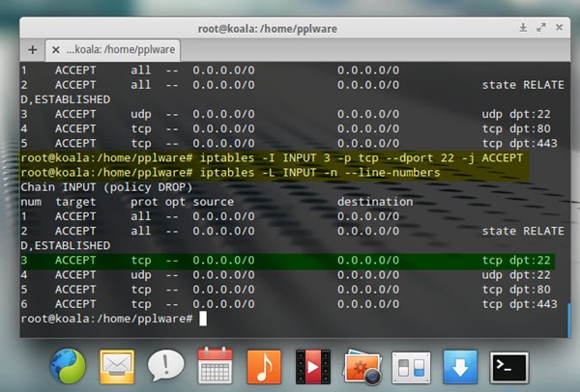
Task: Click the Terminal icon in dock
Action: (x=509, y=367)
